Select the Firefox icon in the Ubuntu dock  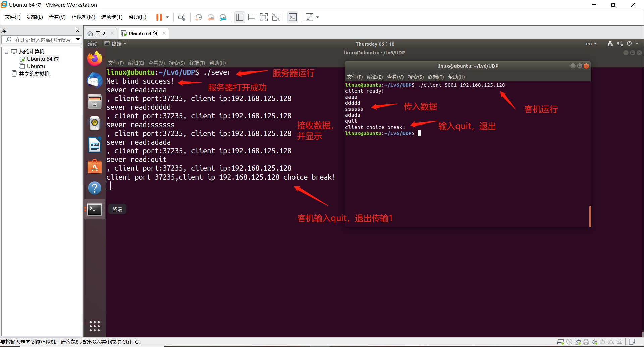(94, 58)
